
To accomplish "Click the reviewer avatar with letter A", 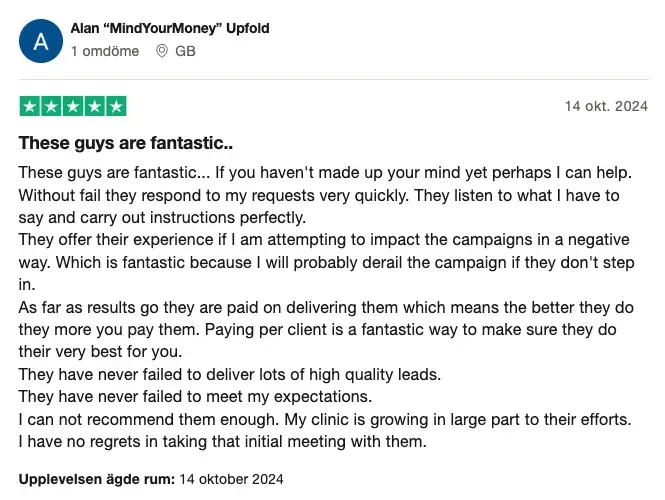I will (41, 41).
